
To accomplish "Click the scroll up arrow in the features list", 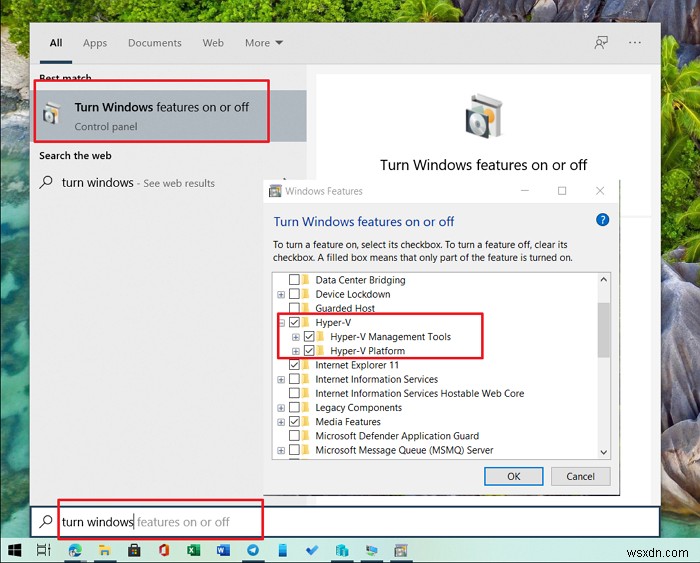I will pyautogui.click(x=604, y=279).
